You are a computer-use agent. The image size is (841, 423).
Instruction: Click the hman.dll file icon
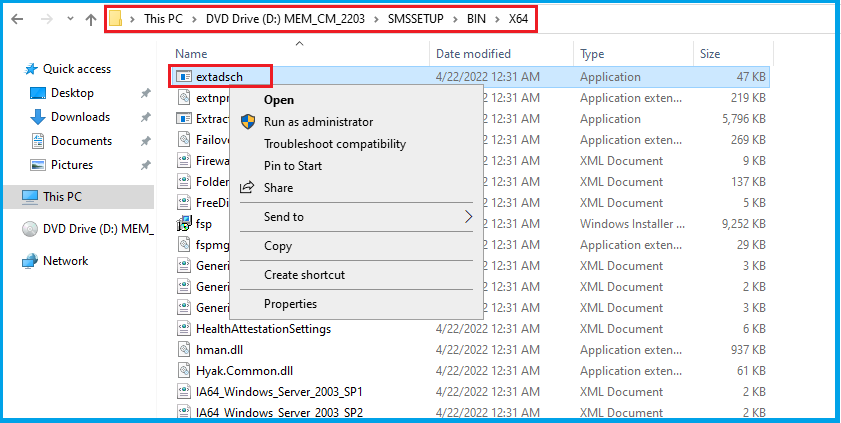tap(184, 349)
